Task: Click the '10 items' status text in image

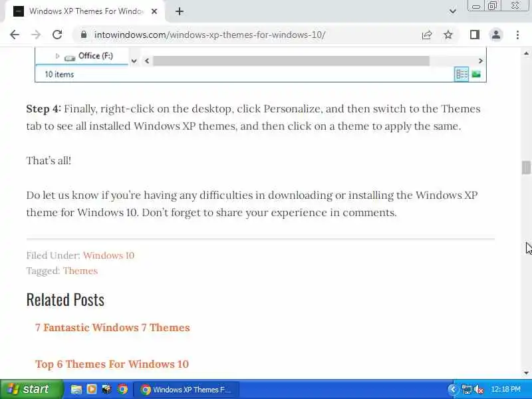Action: [x=59, y=74]
